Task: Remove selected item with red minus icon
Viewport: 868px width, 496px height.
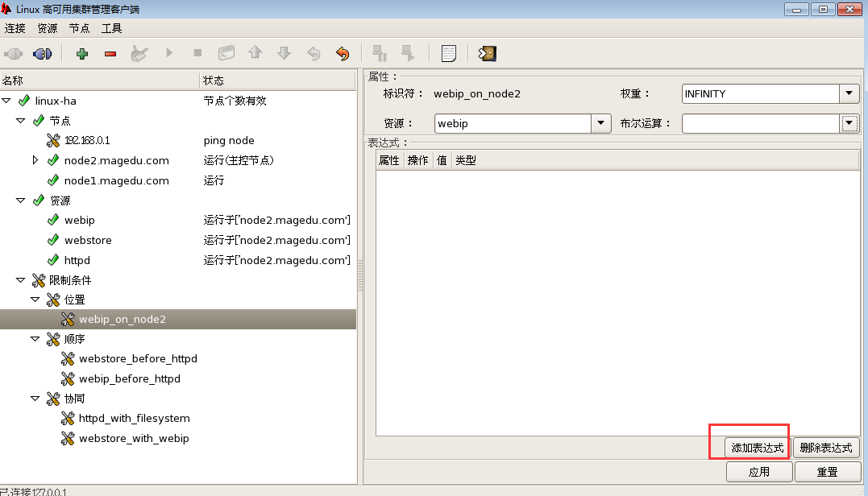Action: click(110, 54)
